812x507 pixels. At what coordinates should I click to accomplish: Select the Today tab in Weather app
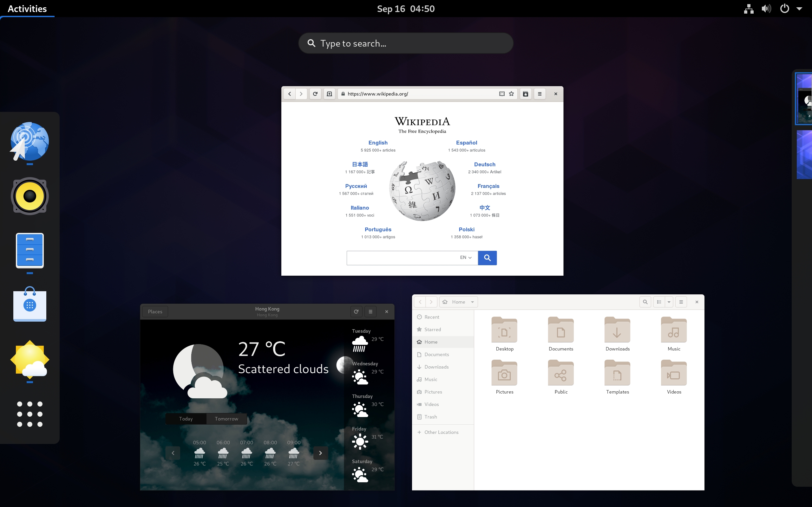pyautogui.click(x=186, y=419)
